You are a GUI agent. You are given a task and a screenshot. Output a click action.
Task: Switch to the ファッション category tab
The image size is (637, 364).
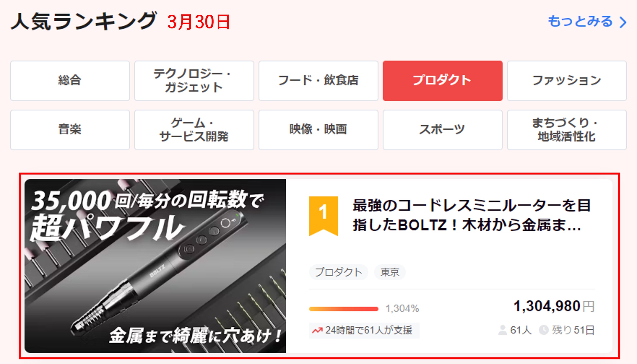pyautogui.click(x=567, y=81)
